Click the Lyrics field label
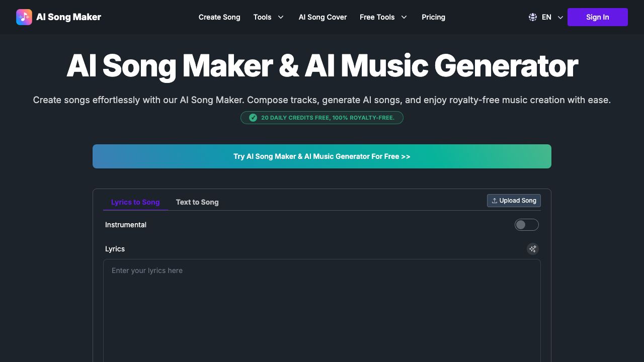644x362 pixels. (115, 249)
